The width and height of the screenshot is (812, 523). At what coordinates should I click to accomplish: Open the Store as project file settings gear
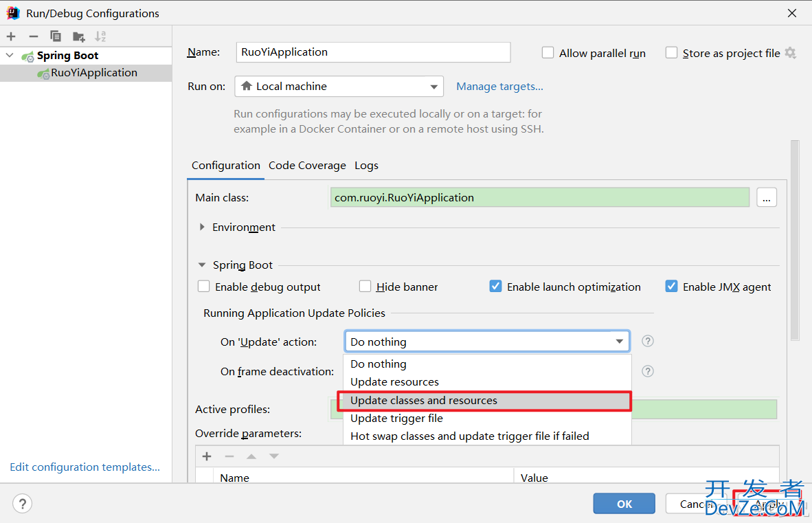point(790,53)
